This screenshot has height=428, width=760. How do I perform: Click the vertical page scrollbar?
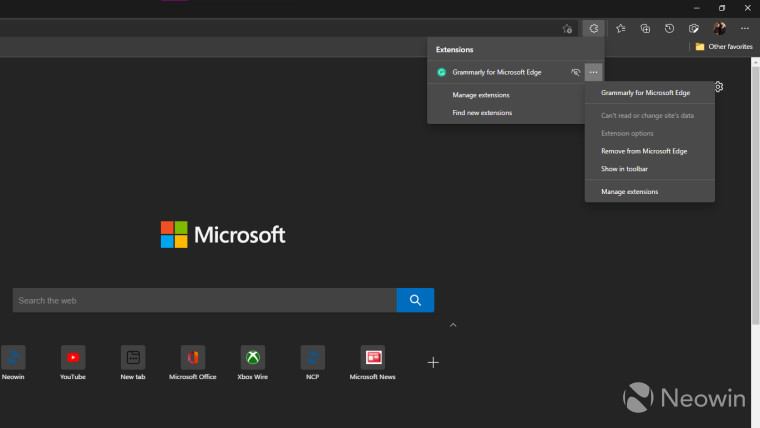point(756,196)
